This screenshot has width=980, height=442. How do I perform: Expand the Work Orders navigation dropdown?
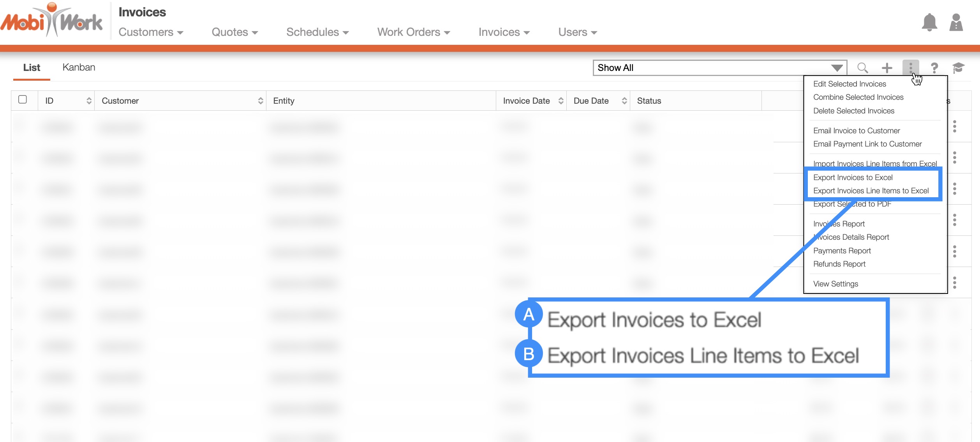tap(413, 32)
